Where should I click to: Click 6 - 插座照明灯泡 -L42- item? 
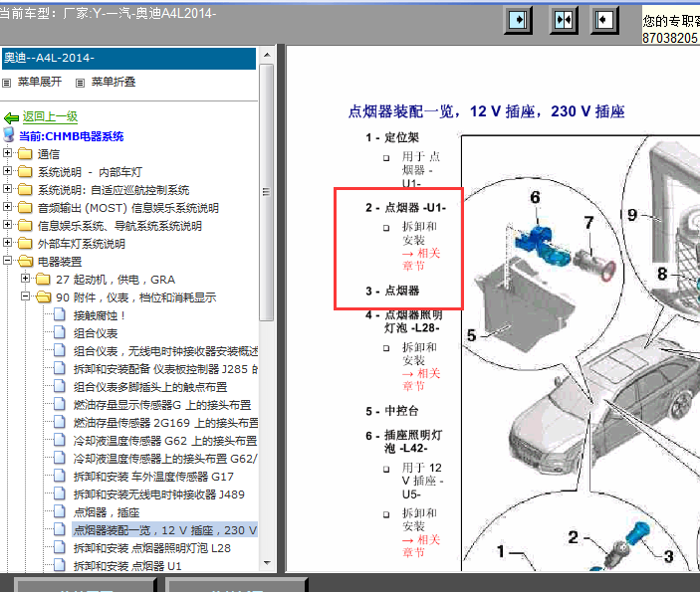(404, 441)
